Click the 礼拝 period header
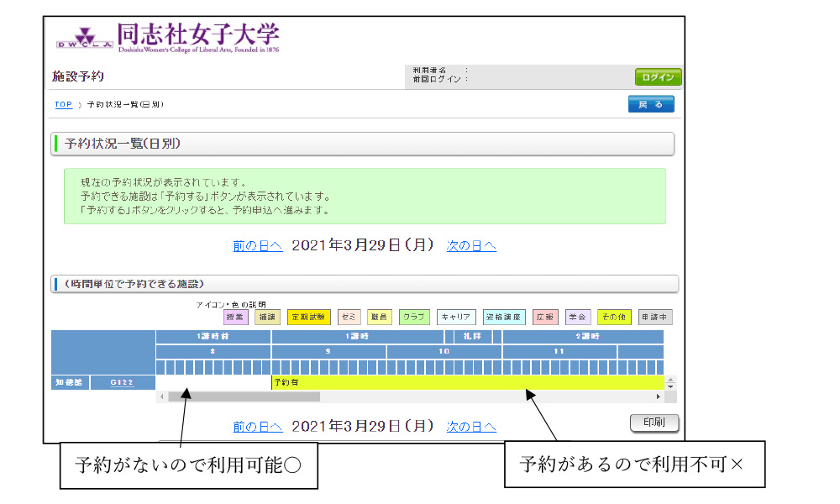 point(472,336)
